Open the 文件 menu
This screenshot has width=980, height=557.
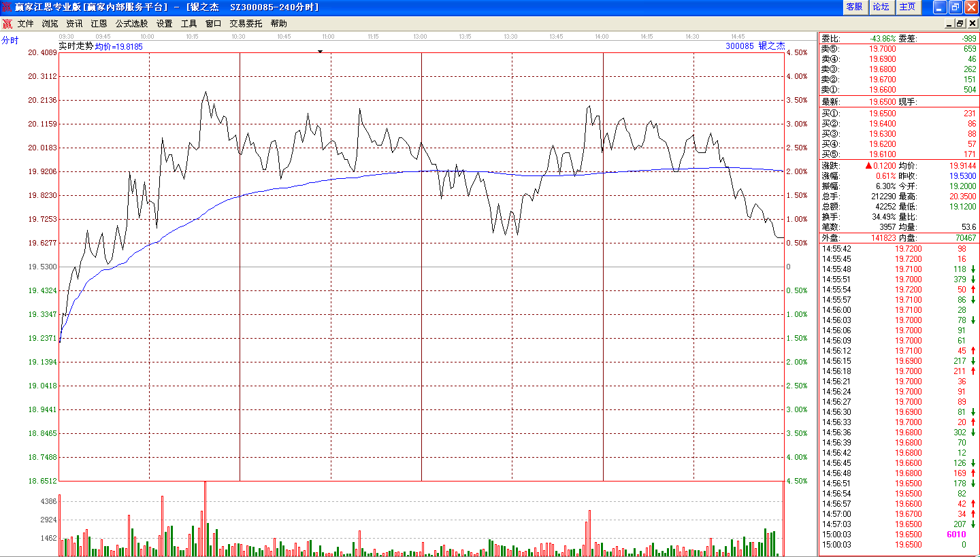click(x=26, y=23)
